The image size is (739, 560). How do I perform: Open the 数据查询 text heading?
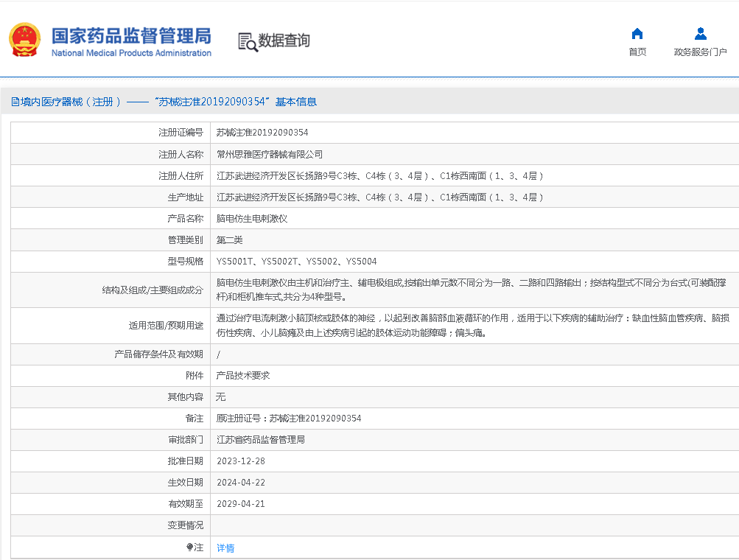point(284,41)
